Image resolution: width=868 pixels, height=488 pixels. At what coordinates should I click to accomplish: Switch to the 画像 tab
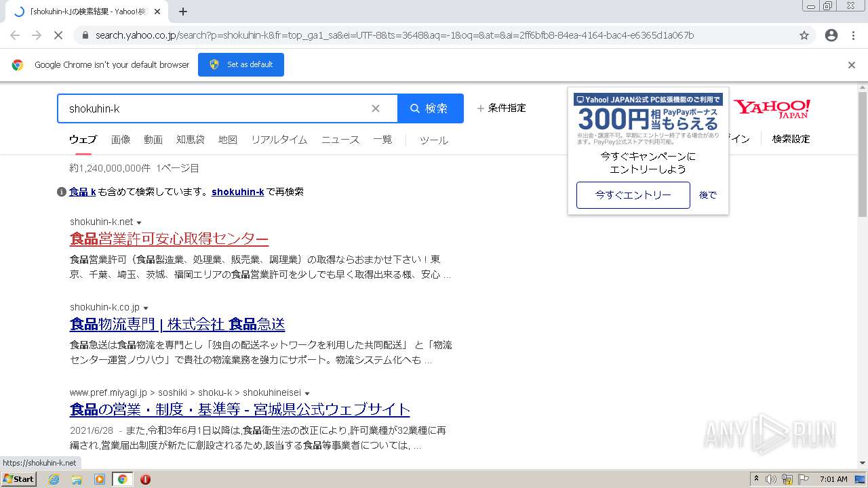121,140
